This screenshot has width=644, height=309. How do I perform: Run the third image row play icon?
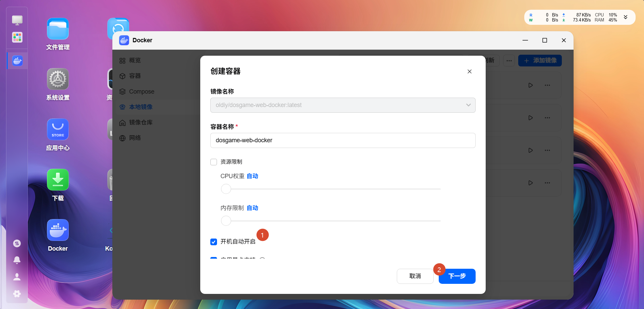531,150
